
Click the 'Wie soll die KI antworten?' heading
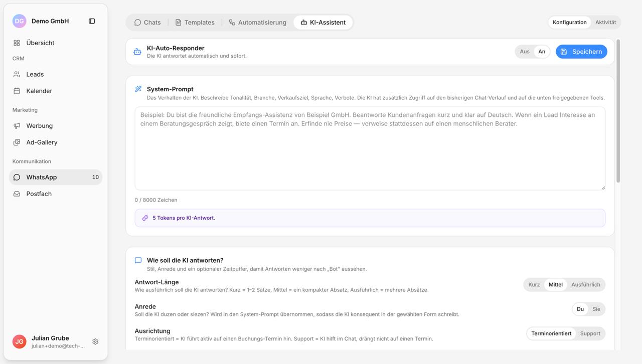tap(185, 260)
